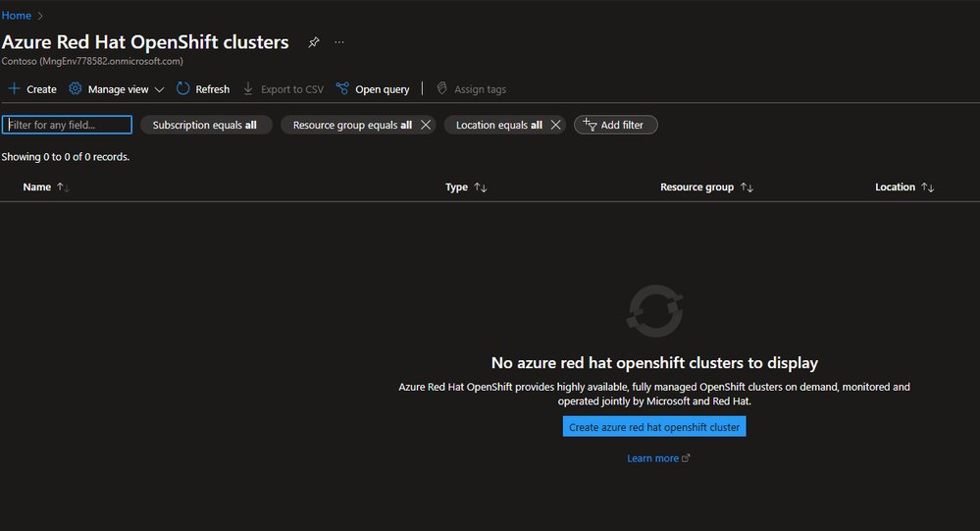Open the Manage view dropdown
The image size is (980, 531).
[117, 89]
